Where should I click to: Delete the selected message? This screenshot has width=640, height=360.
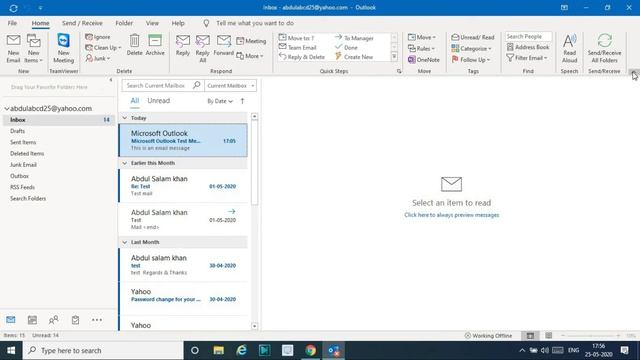coord(134,45)
